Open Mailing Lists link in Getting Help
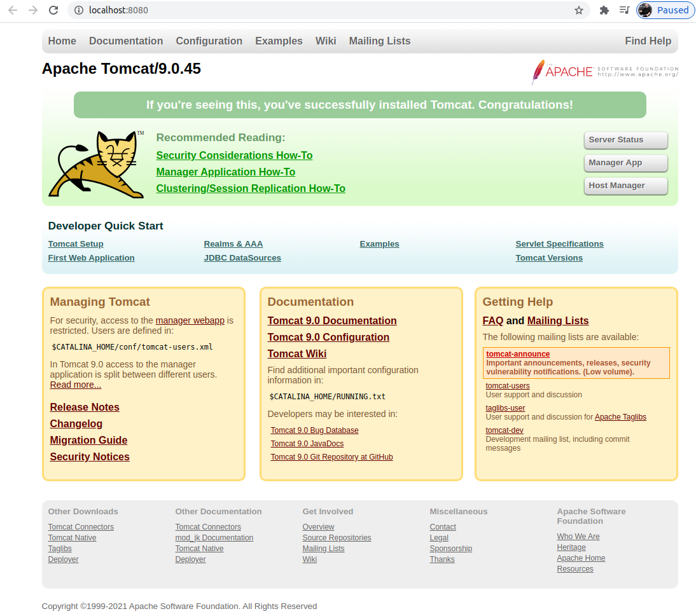This screenshot has width=696, height=616. pos(558,320)
